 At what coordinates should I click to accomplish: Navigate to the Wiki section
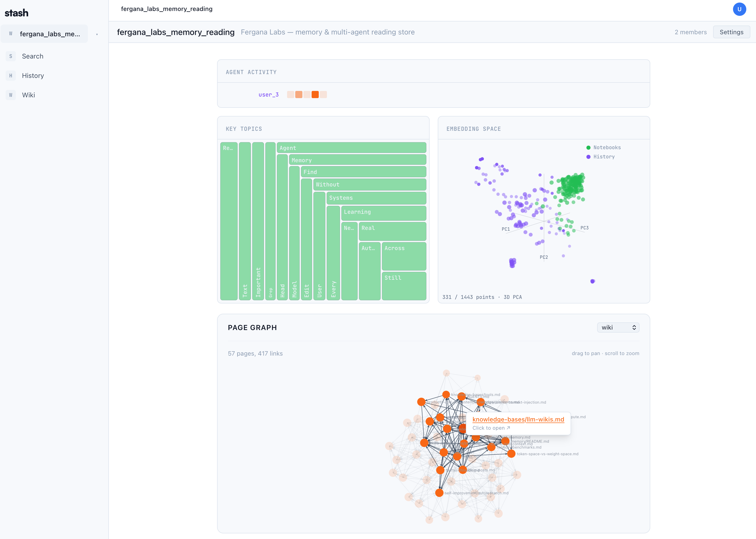29,95
